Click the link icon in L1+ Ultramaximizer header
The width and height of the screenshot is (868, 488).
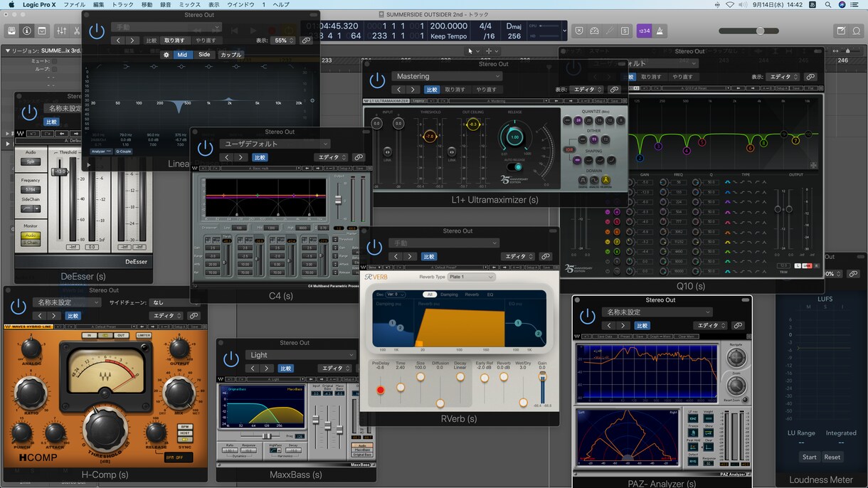[x=614, y=90]
